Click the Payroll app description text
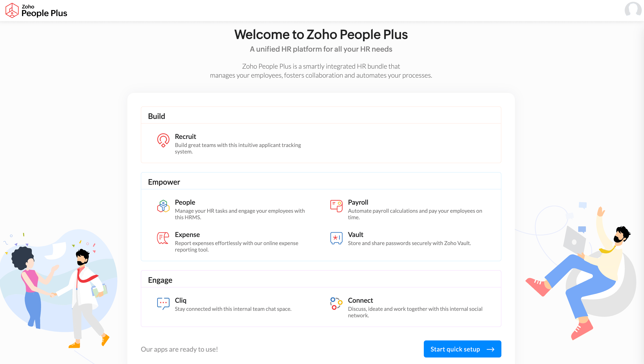 [x=415, y=214]
